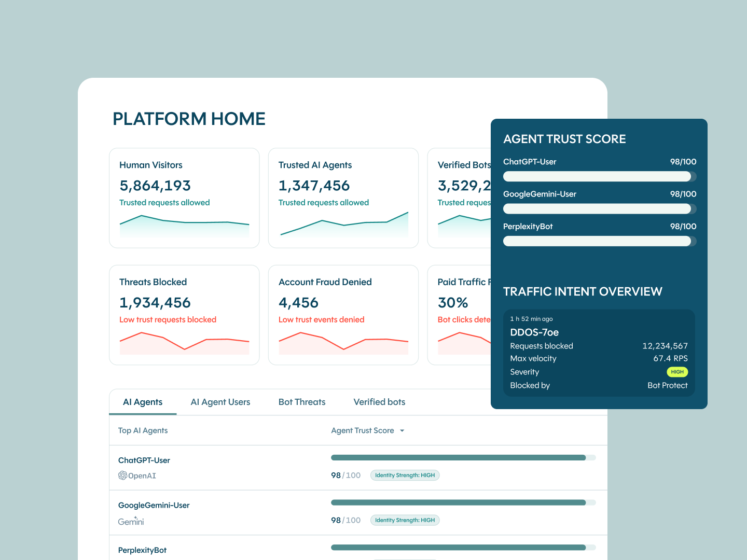
Task: Click PerplexityBot 98/100 score in trust panel
Action: click(x=683, y=227)
